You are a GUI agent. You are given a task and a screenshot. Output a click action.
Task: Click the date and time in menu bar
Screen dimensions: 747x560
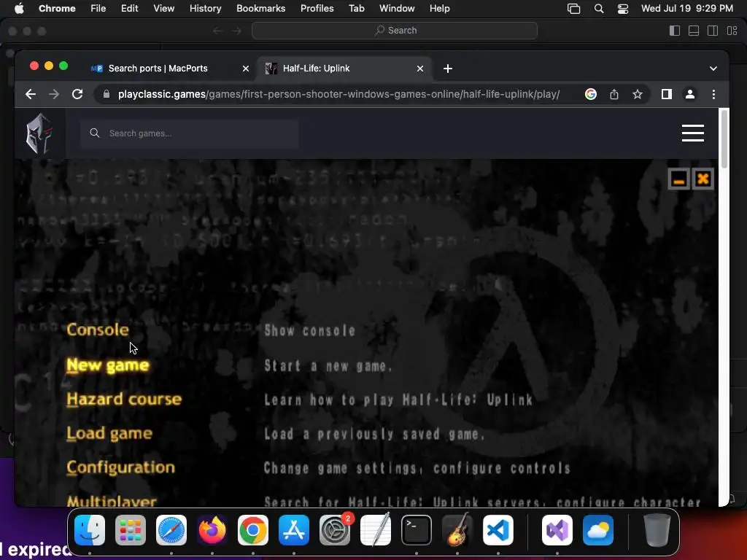(x=687, y=9)
